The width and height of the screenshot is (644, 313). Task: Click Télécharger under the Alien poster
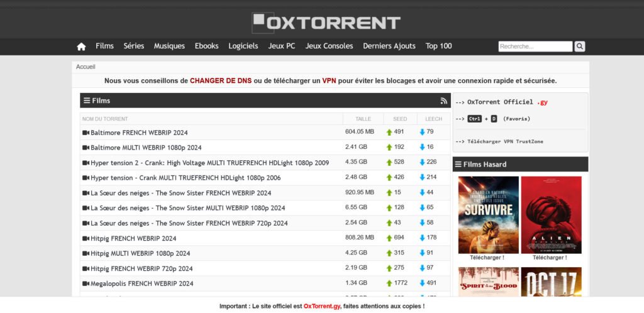coord(550,258)
